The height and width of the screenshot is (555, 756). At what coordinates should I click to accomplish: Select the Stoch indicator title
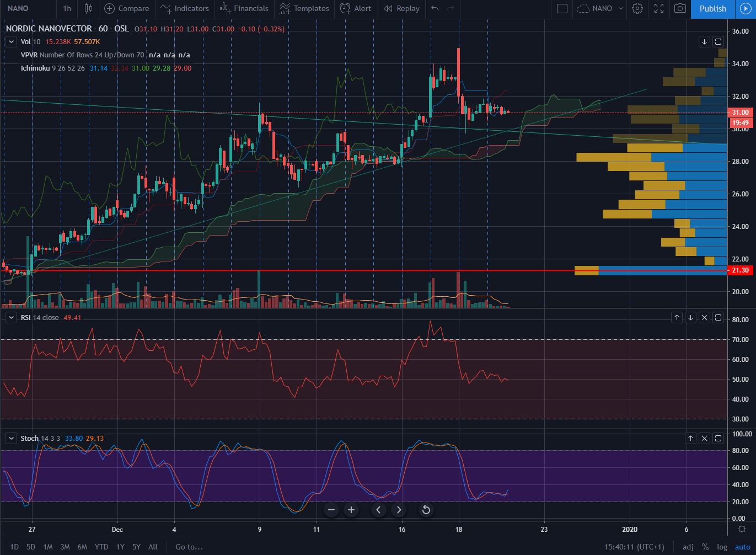click(x=29, y=438)
